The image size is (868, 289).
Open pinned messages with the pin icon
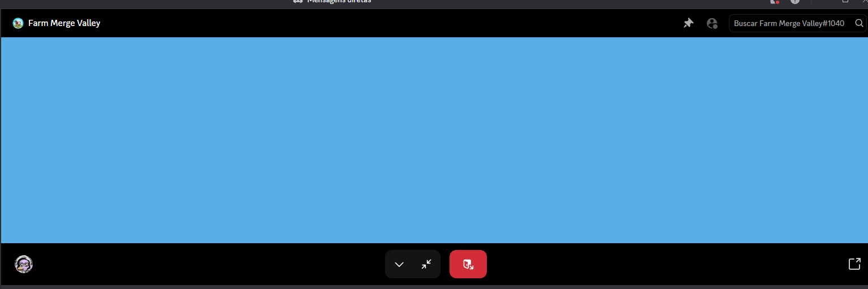688,23
